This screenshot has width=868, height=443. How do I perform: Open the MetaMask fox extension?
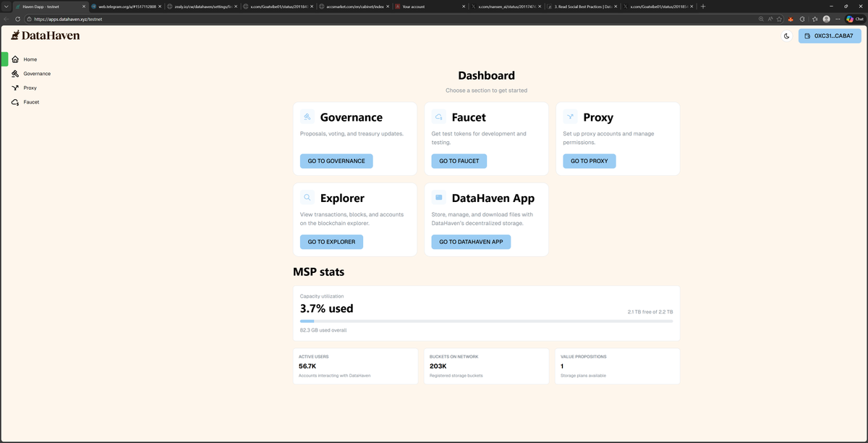coord(791,19)
